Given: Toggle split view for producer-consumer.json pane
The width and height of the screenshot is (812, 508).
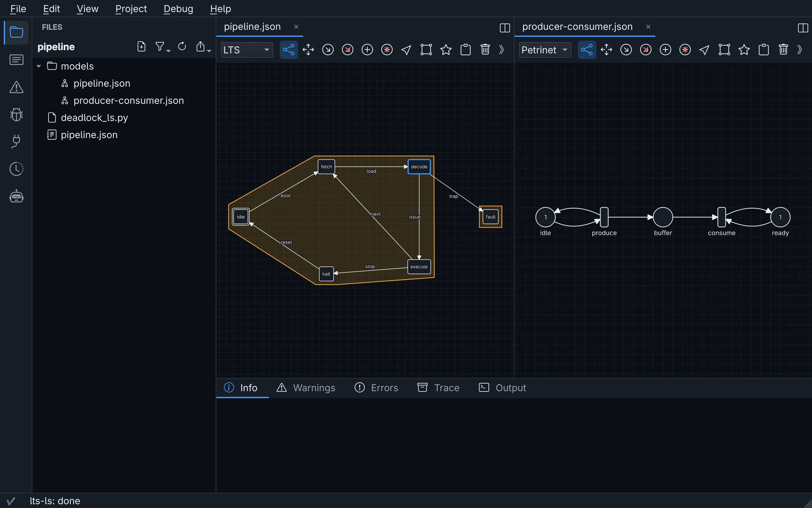Looking at the screenshot, I should [802, 28].
